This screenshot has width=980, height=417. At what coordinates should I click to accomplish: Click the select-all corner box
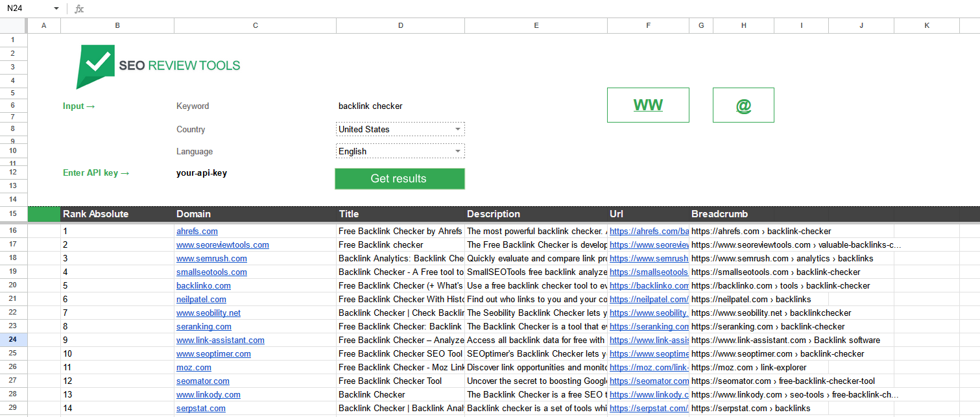[14, 25]
